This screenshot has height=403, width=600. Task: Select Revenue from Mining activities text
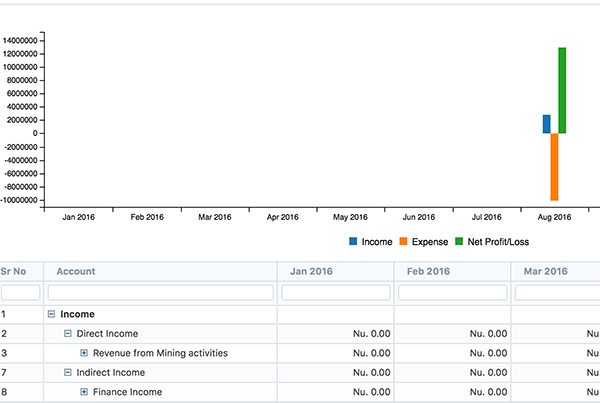tap(160, 353)
